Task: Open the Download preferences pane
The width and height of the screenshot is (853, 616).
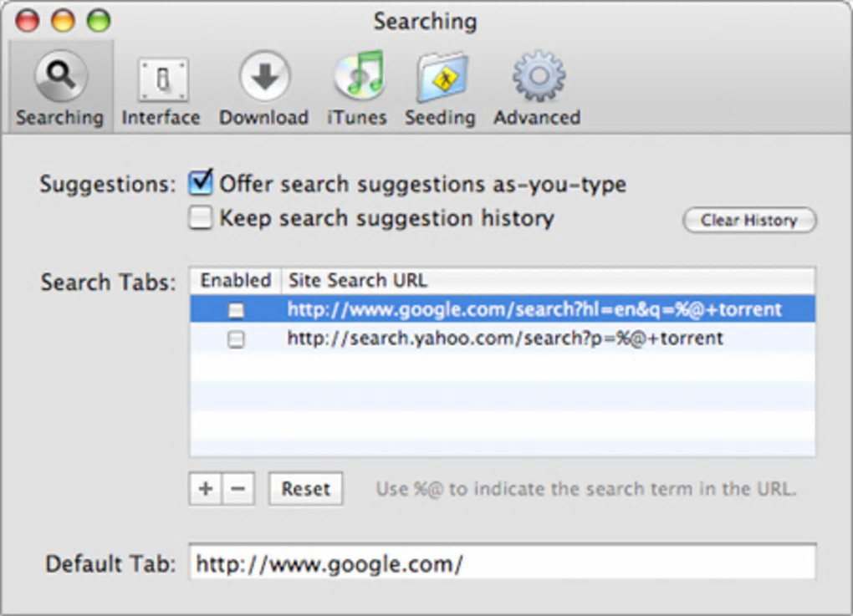Action: tap(263, 88)
